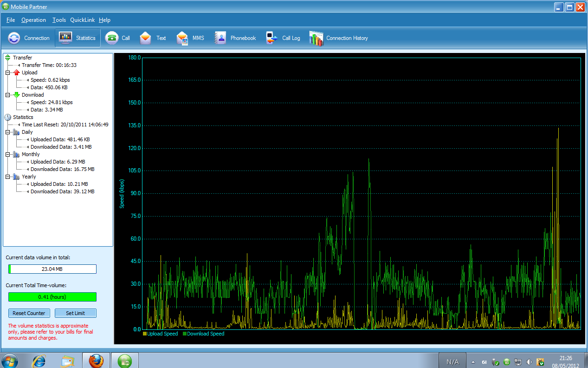Open the Tools menu
This screenshot has height=368, width=588.
point(59,20)
